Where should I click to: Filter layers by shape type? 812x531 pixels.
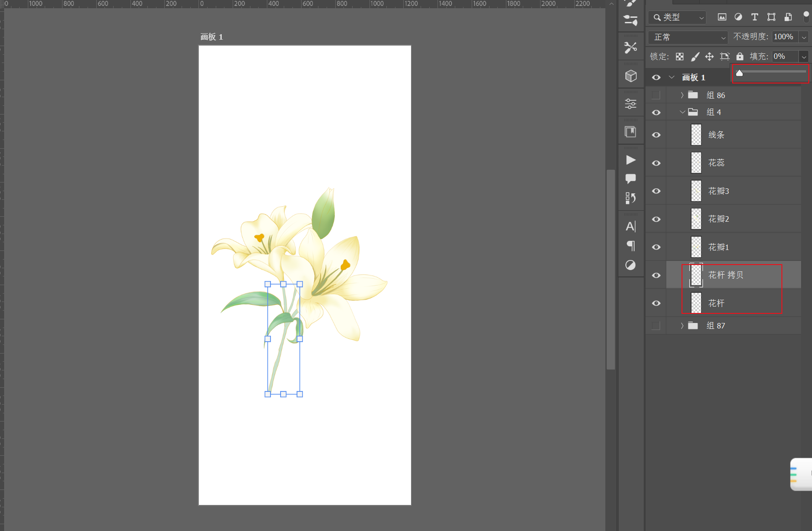click(771, 17)
